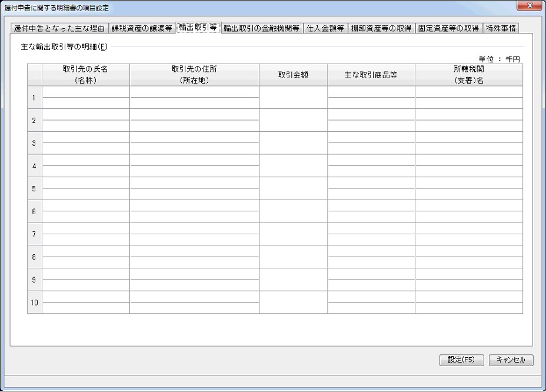Click row 10 取引金額 cell
Viewport: 546px width, 392px height.
tap(293, 303)
